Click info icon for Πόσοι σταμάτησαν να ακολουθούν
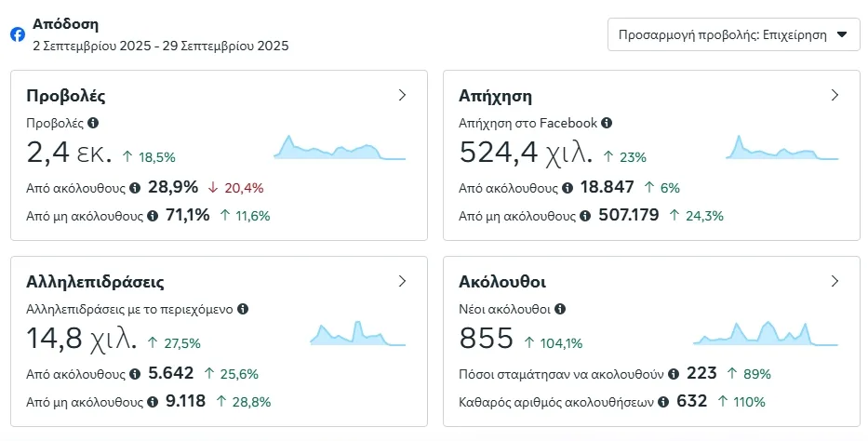The image size is (868, 441). pyautogui.click(x=673, y=374)
